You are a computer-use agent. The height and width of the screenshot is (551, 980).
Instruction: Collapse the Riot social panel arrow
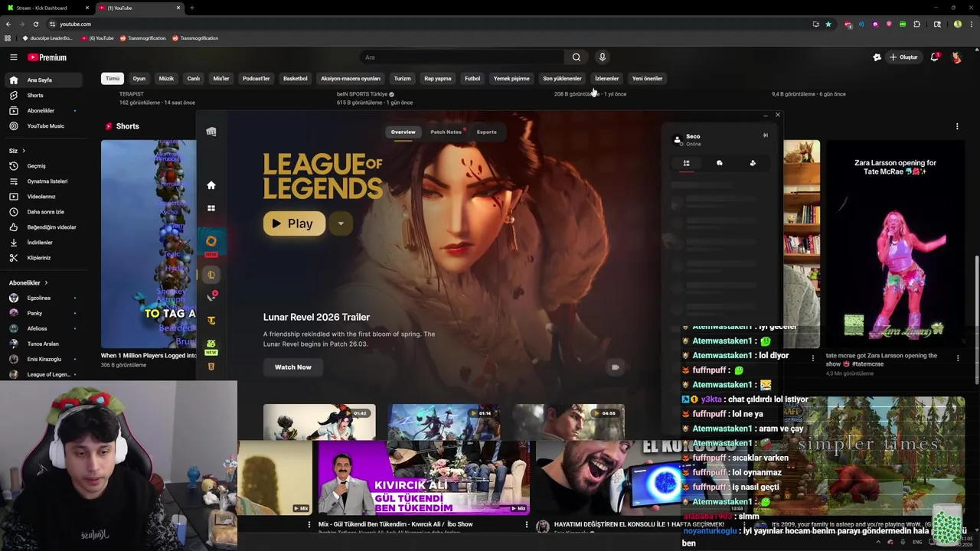click(x=765, y=135)
